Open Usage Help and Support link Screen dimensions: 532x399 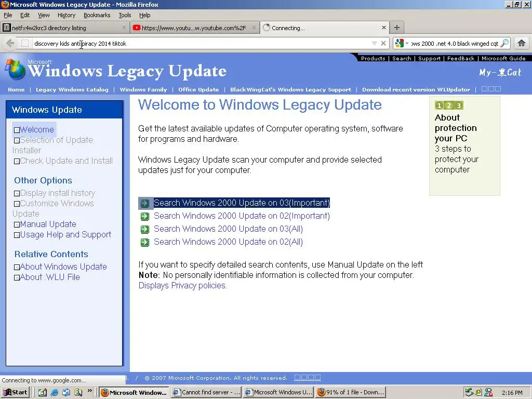(x=65, y=235)
